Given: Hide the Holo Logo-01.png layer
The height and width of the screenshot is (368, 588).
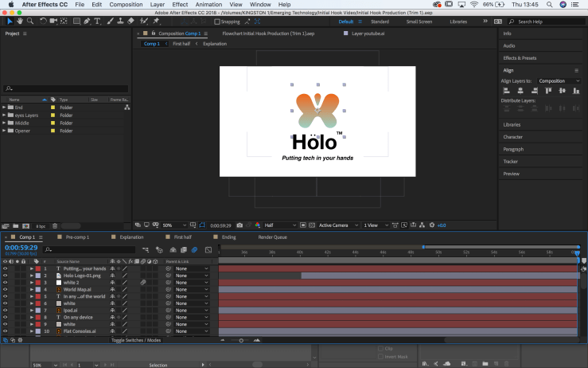Looking at the screenshot, I should [6, 276].
